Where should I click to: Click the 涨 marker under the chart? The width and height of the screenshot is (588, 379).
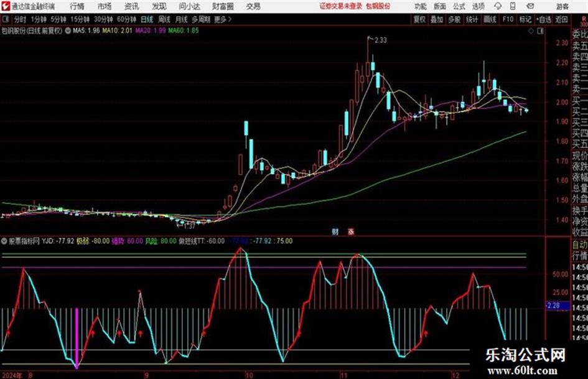coord(351,232)
